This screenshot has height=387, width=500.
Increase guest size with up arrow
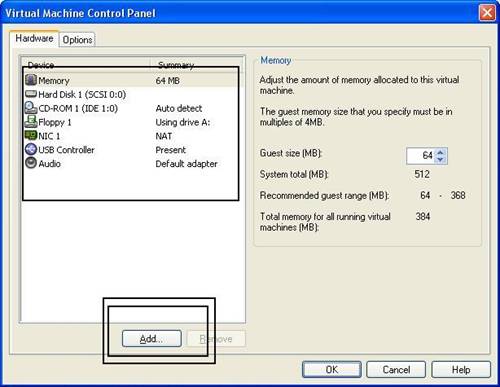coord(440,152)
